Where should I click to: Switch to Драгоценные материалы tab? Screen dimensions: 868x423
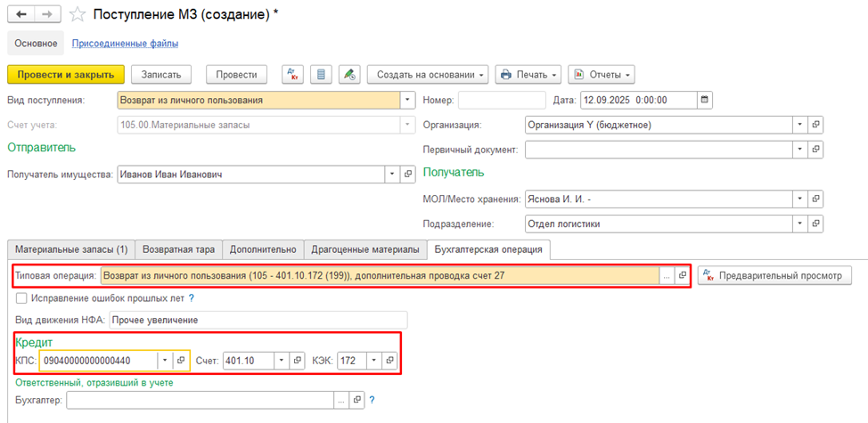pos(365,249)
